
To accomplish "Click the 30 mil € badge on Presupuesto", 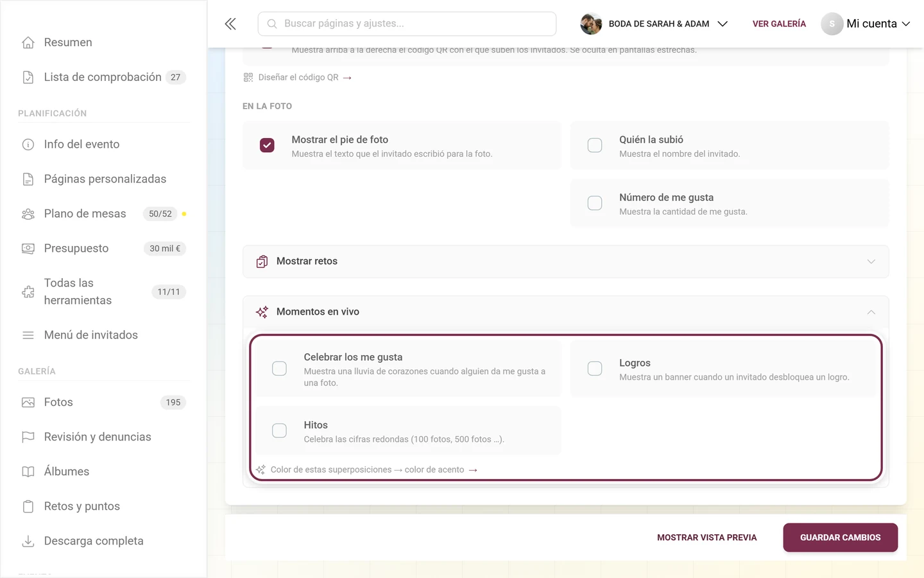I will 165,249.
